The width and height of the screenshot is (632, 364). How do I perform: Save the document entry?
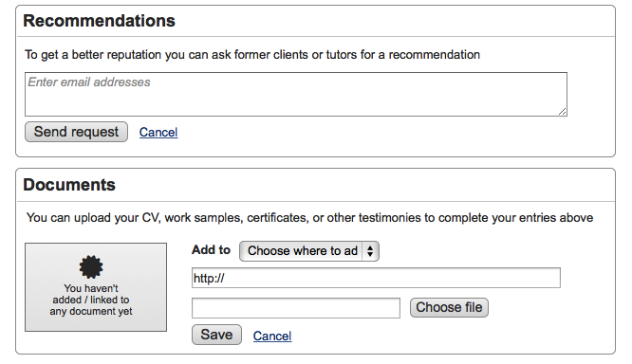click(216, 335)
